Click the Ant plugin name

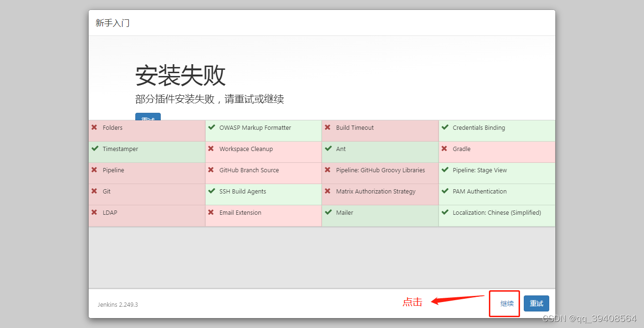341,149
